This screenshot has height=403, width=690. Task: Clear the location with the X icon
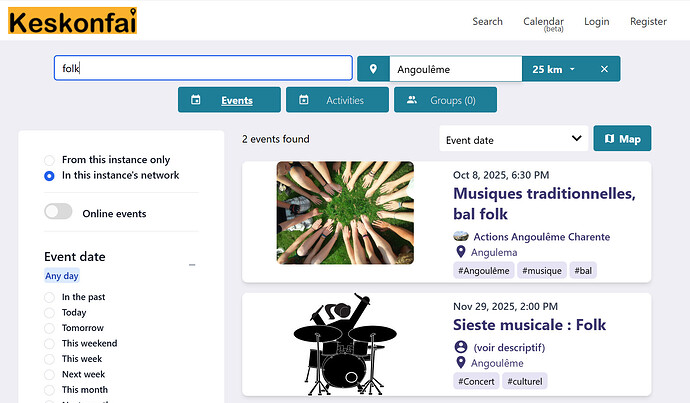click(x=604, y=69)
